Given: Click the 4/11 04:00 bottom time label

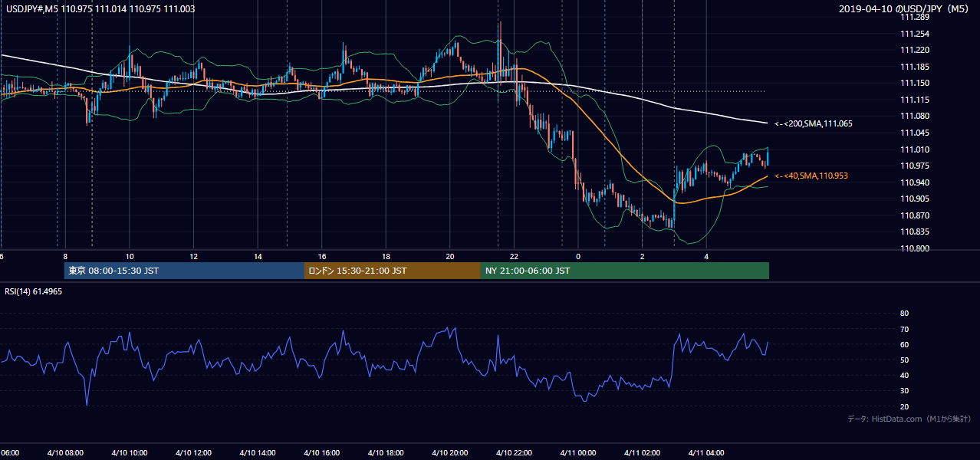Looking at the screenshot, I should [705, 453].
